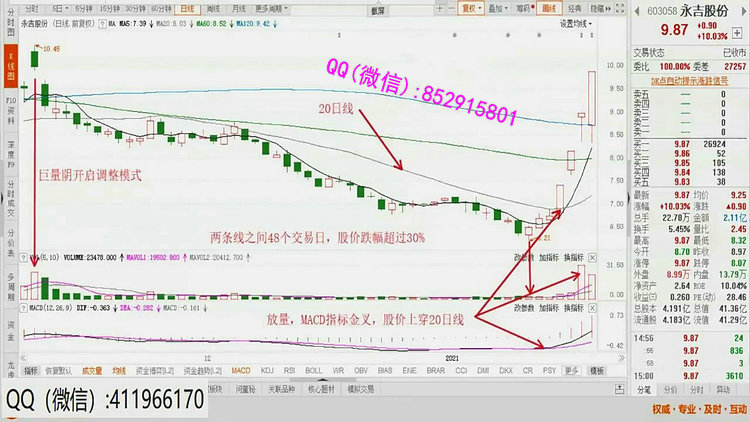
Task: Enable the 均线 moving average overlay
Action: click(x=119, y=370)
